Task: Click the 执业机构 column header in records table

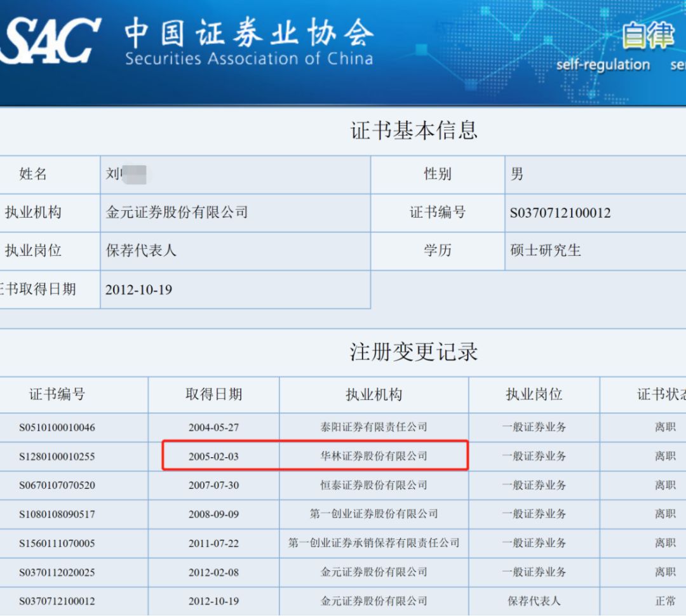Action: coord(374,394)
